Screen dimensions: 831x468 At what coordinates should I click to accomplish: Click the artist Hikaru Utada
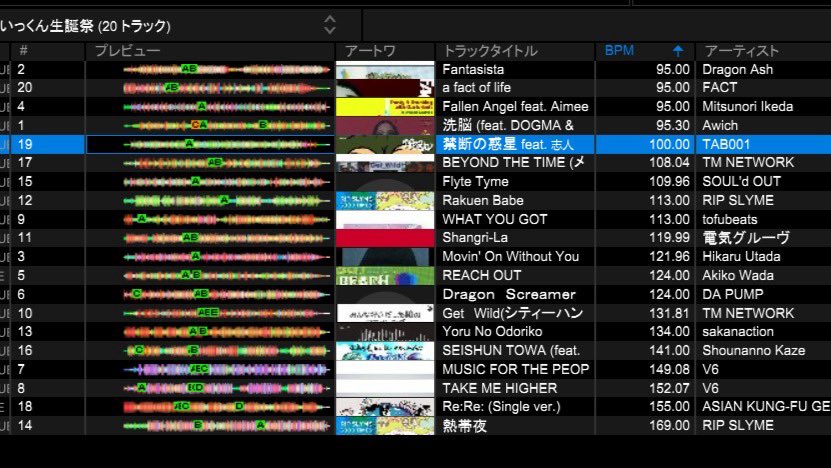(741, 257)
